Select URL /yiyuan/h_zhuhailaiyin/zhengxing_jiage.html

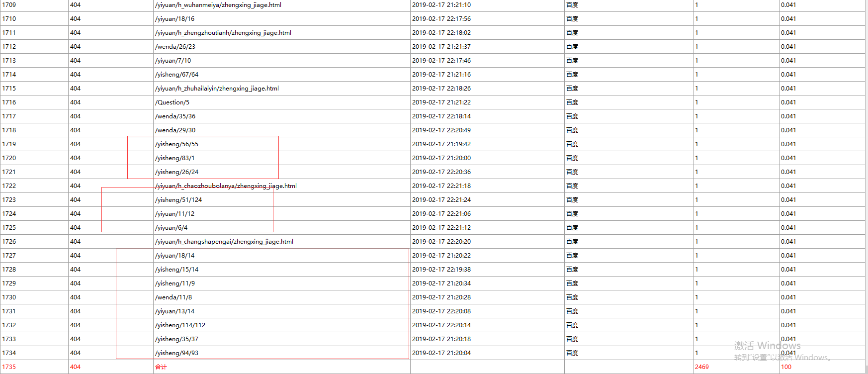pyautogui.click(x=217, y=89)
